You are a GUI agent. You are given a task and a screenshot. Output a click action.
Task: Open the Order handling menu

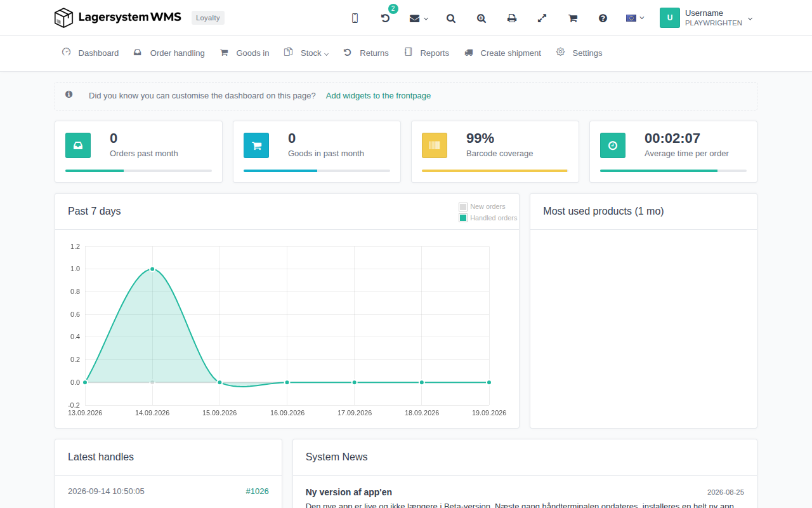click(169, 53)
